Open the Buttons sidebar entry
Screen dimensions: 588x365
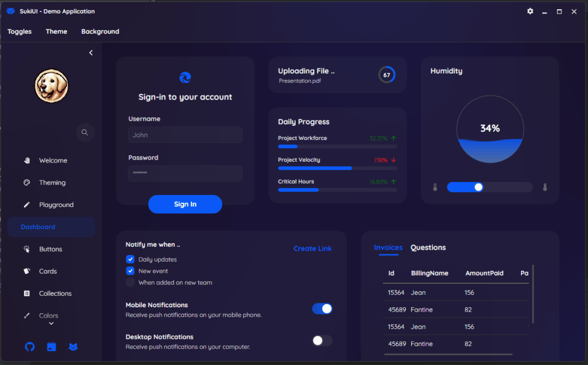tap(51, 249)
